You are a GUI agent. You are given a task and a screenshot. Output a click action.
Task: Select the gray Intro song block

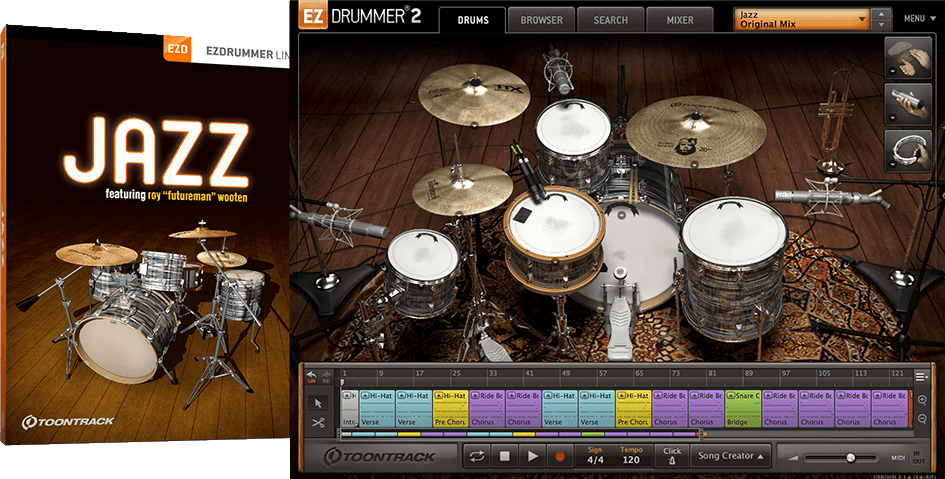click(350, 409)
